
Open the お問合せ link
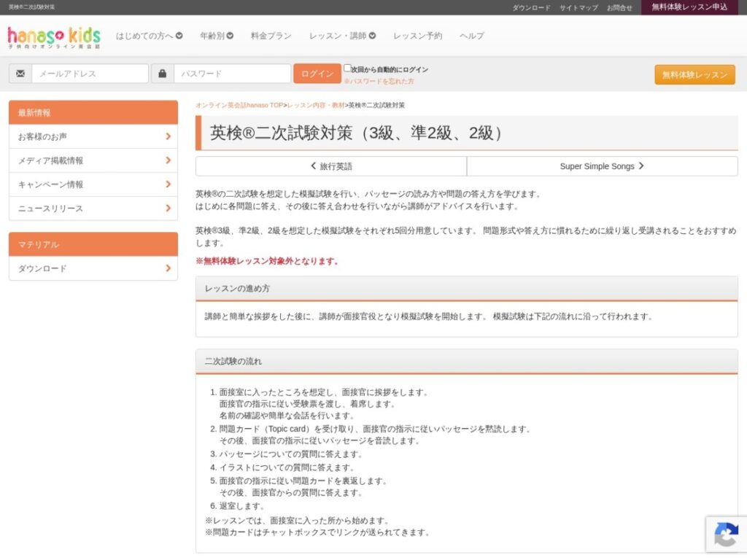click(619, 7)
